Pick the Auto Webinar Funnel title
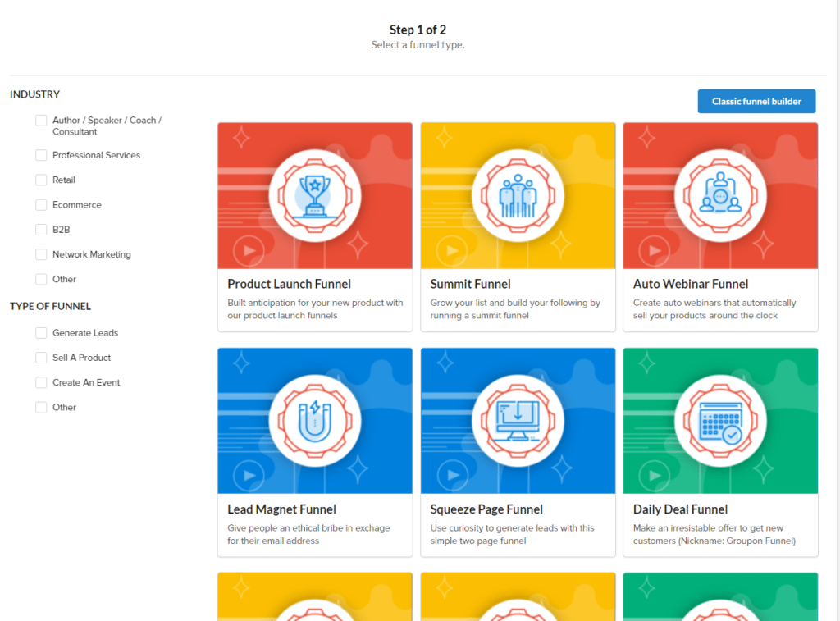Image resolution: width=840 pixels, height=621 pixels. 691,284
